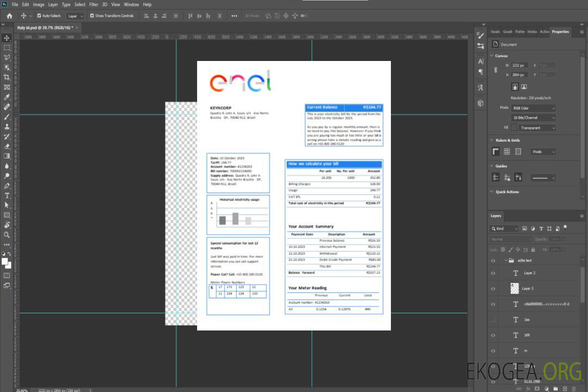The width and height of the screenshot is (588, 392).
Task: Choose the Horizontal Type tool
Action: pos(7,195)
